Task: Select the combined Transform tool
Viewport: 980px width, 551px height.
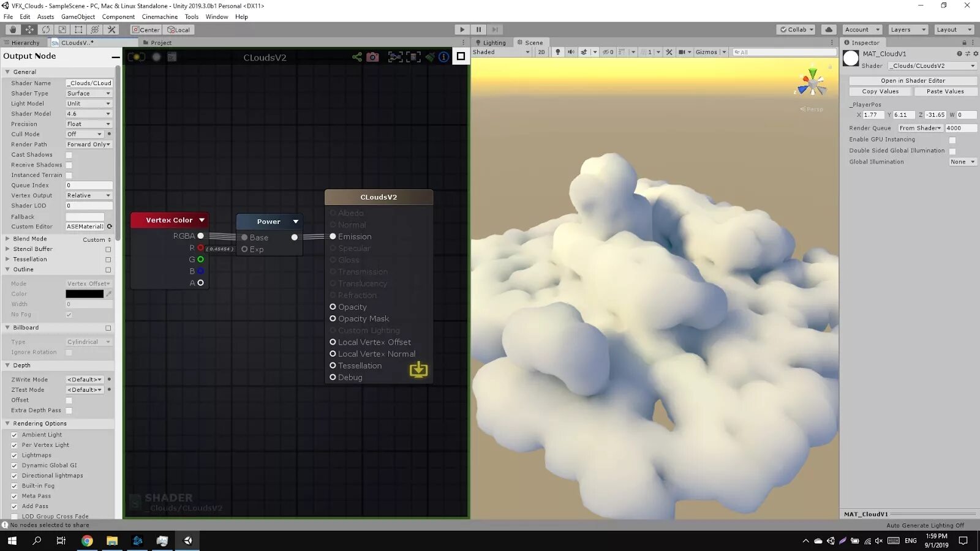Action: 95,29
